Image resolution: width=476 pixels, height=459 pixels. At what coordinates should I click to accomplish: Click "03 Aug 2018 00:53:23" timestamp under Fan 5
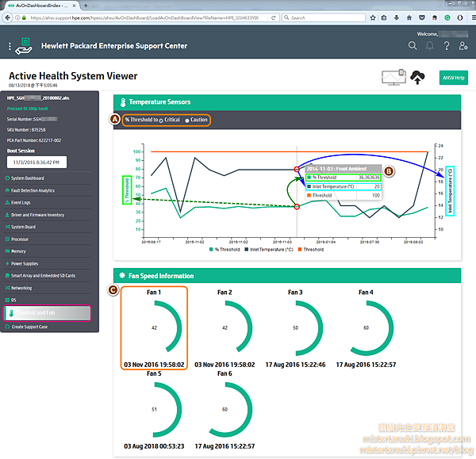154,446
